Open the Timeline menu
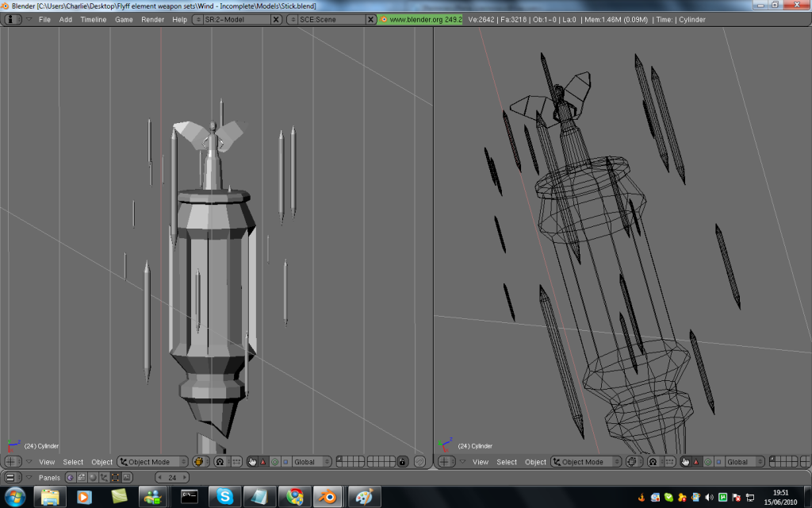This screenshot has width=812, height=508. pos(93,19)
